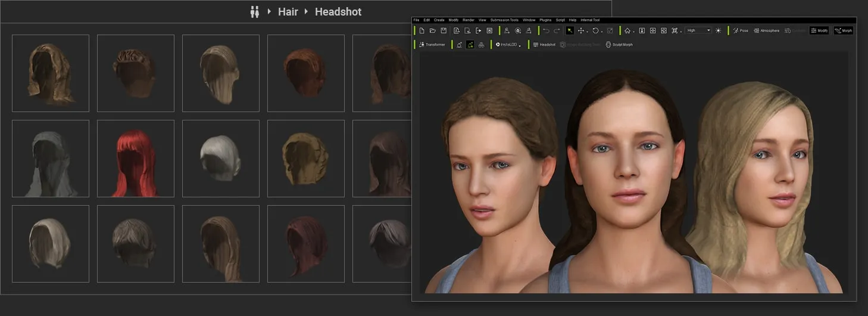This screenshot has height=316, width=868.
Task: Choose the move gizmo tool
Action: 581,31
